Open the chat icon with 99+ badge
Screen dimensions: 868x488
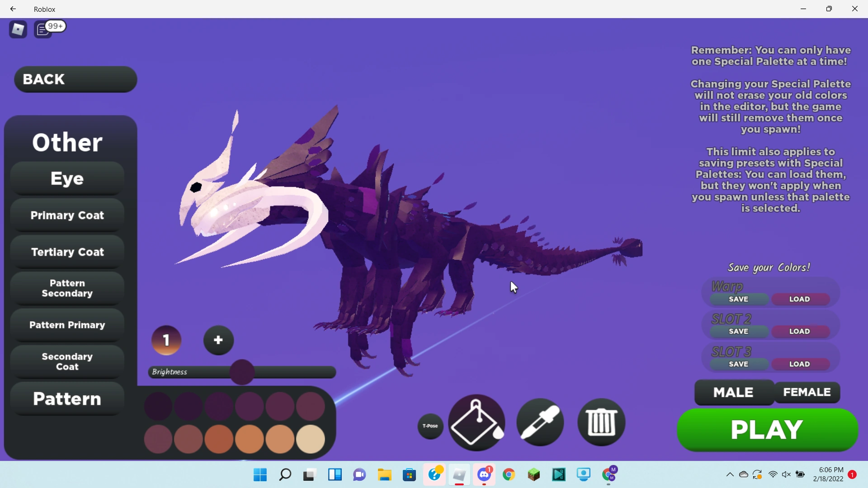(43, 30)
